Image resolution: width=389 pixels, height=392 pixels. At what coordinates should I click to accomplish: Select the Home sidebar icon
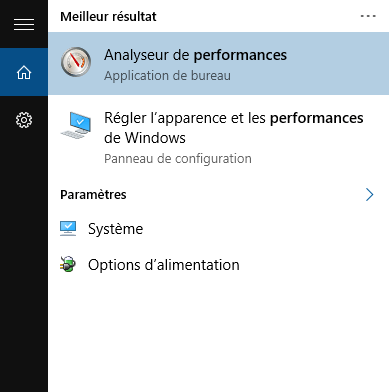(x=24, y=72)
